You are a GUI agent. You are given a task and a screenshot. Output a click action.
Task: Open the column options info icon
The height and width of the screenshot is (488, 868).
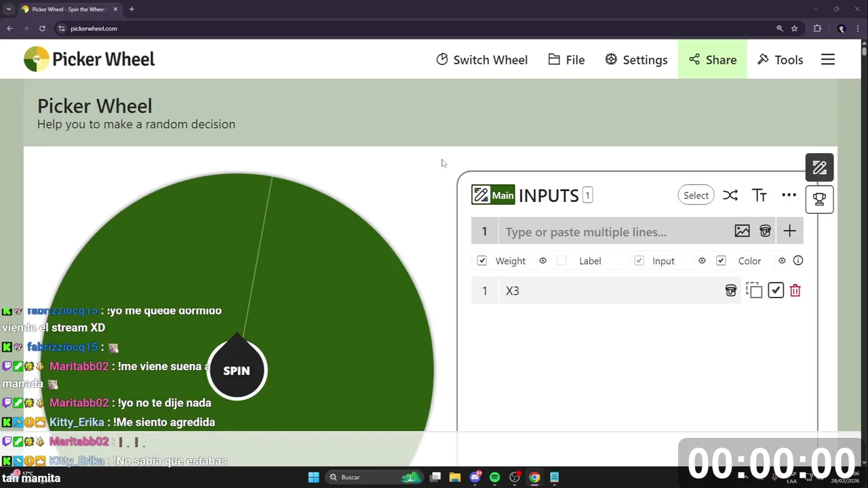[x=798, y=260]
